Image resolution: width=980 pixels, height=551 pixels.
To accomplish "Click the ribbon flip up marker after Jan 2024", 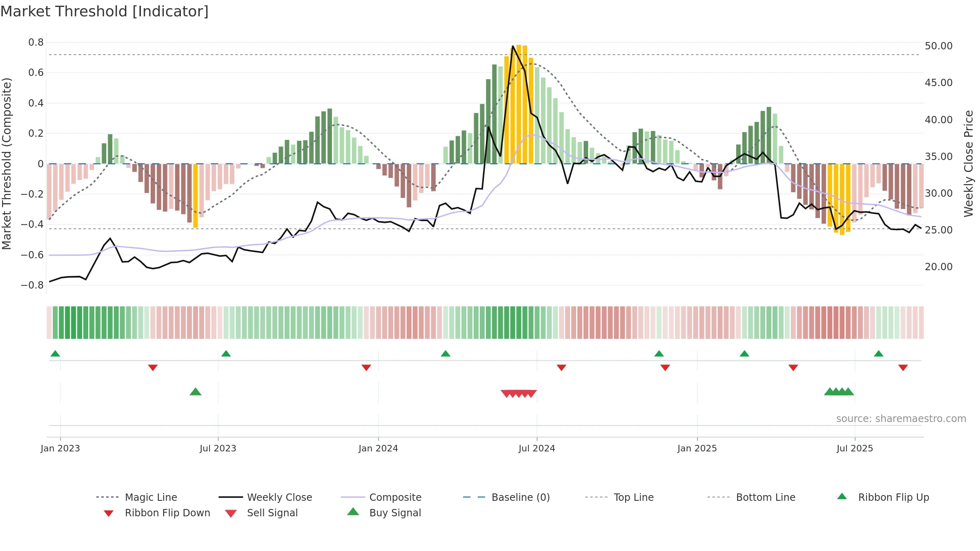I will point(445,353).
